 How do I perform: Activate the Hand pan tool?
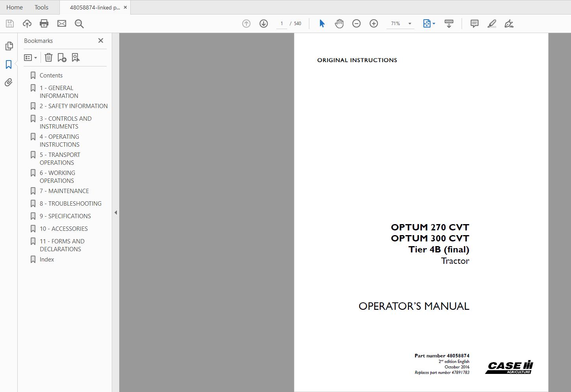point(339,24)
